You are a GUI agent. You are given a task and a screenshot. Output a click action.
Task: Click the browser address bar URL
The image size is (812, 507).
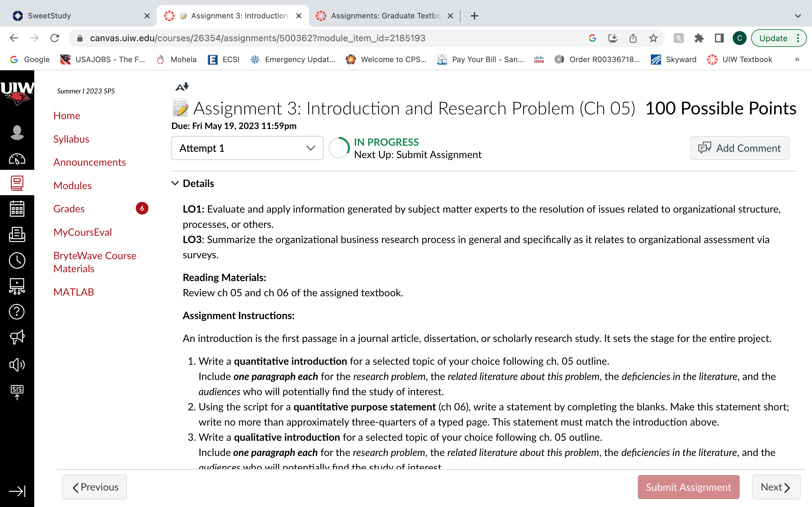[x=257, y=38]
